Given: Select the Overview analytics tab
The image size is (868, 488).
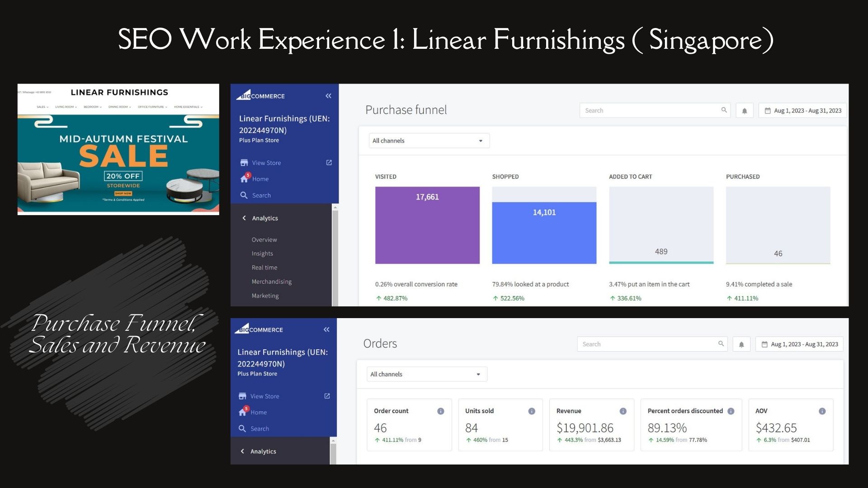Looking at the screenshot, I should [264, 239].
